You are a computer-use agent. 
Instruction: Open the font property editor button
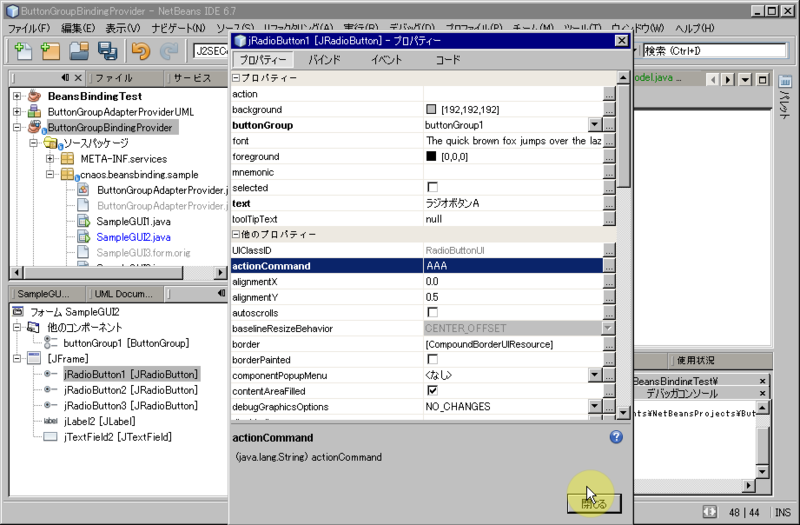(609, 141)
